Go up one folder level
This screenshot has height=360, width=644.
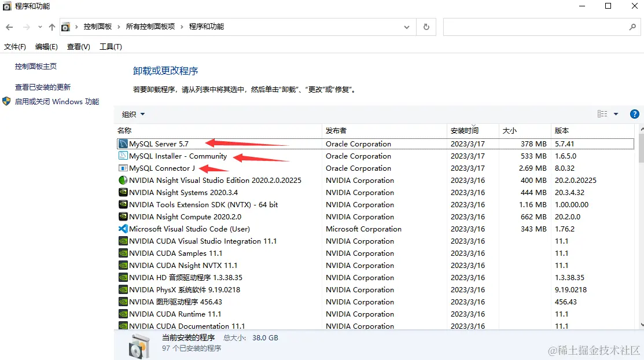tap(51, 27)
